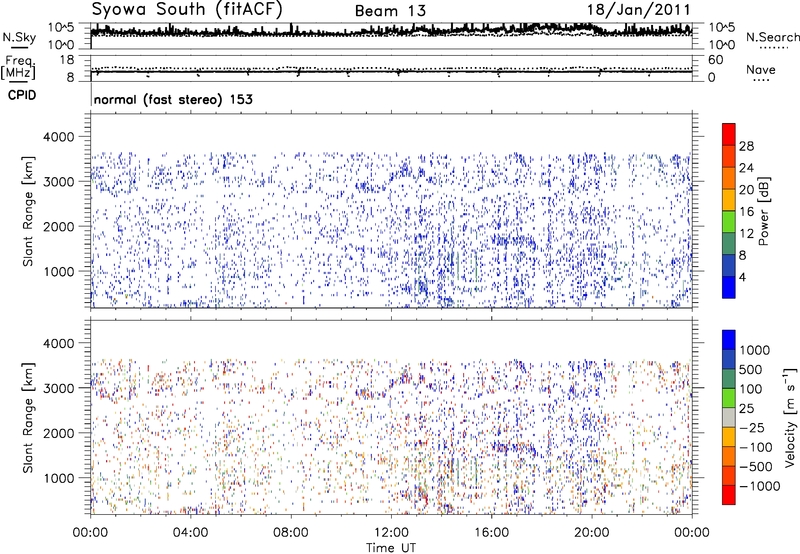Viewport: 800px width, 554px height.
Task: Click the "20:00" time tick label
Action: (x=591, y=533)
